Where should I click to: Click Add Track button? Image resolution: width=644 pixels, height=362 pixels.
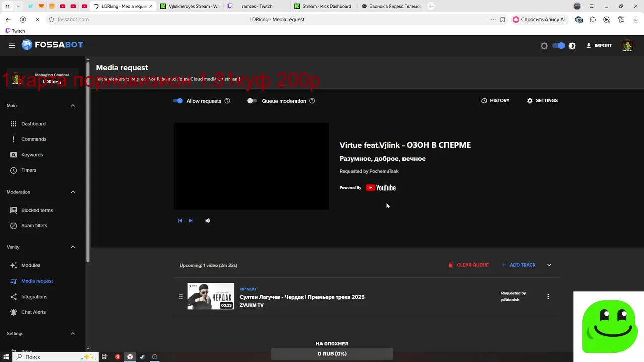click(518, 265)
